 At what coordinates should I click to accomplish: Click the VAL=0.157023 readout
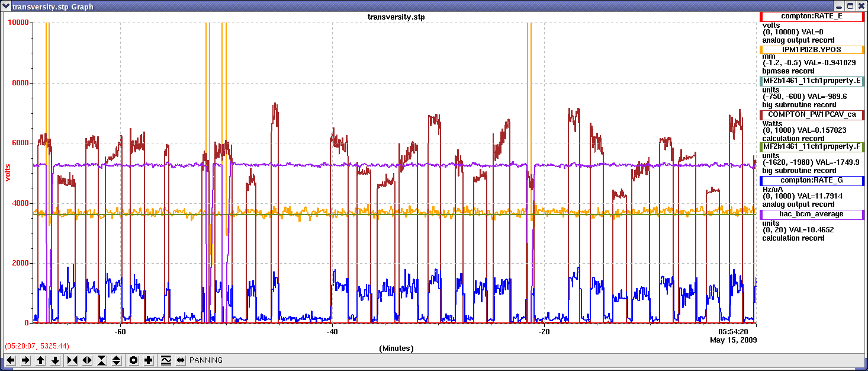pos(823,130)
